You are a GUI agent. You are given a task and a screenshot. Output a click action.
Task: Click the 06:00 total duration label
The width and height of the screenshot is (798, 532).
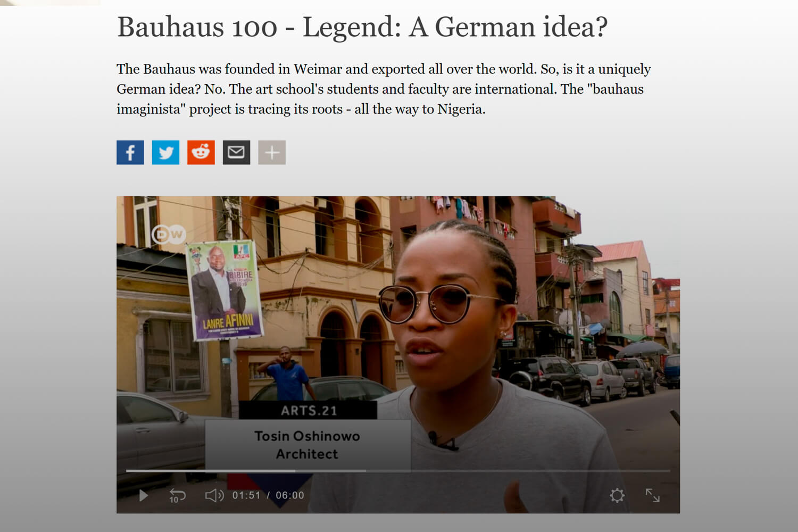point(290,495)
